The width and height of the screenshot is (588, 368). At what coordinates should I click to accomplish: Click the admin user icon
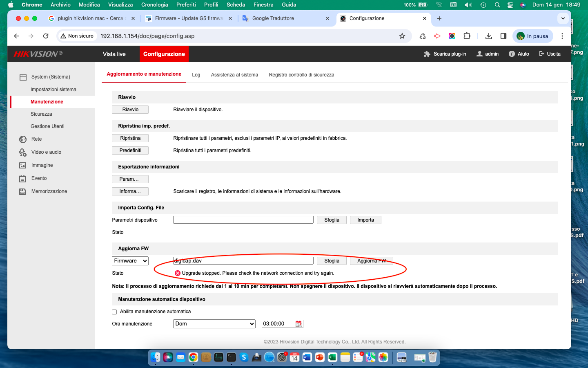(479, 54)
